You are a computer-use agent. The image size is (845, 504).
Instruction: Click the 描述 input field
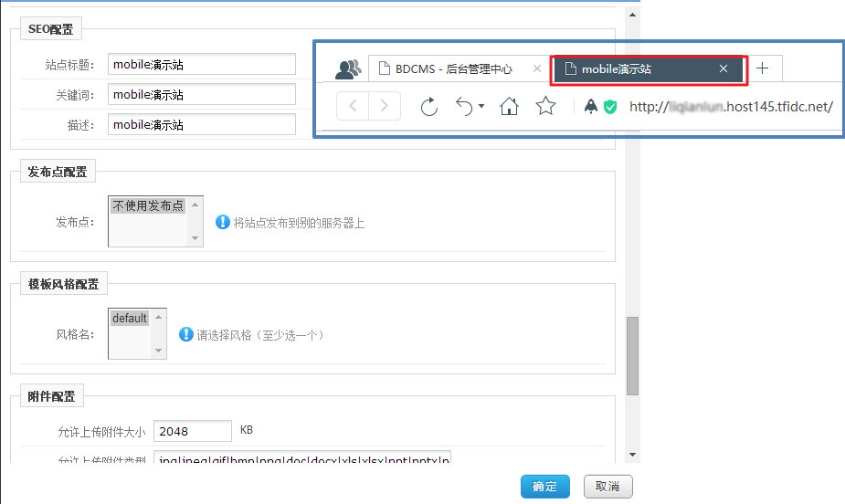[x=202, y=124]
